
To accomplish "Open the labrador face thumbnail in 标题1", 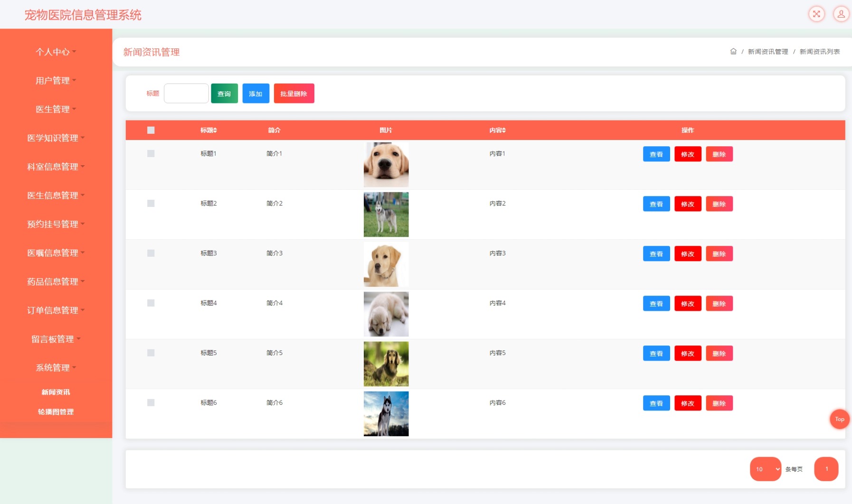I will pyautogui.click(x=386, y=165).
